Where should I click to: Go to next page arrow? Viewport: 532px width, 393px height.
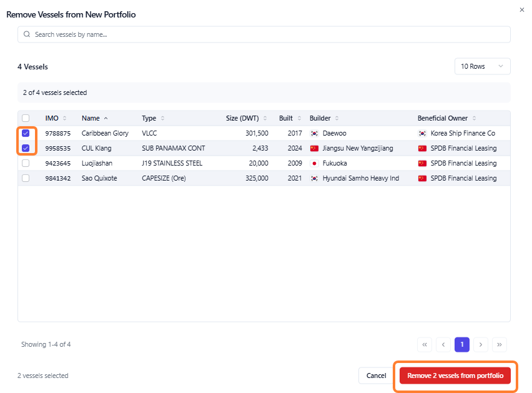coord(481,344)
